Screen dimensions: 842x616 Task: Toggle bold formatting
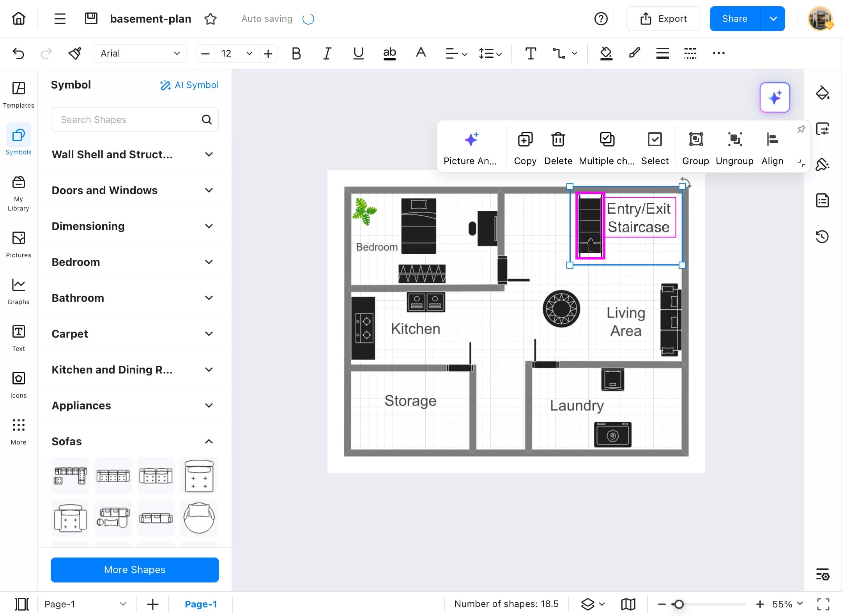296,53
